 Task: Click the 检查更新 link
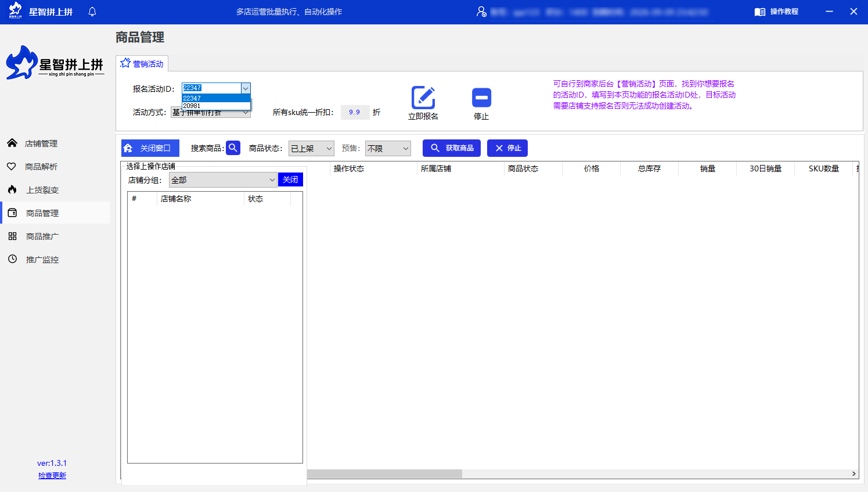point(52,475)
